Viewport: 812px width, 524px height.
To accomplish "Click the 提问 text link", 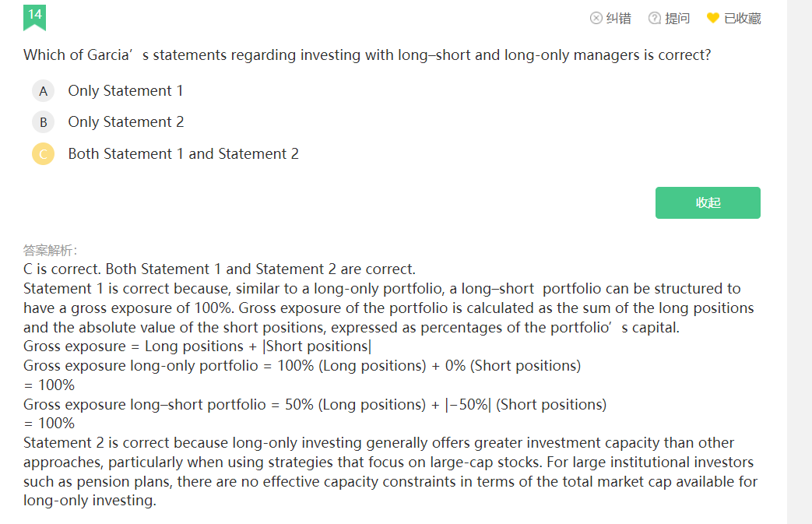I will [x=677, y=18].
